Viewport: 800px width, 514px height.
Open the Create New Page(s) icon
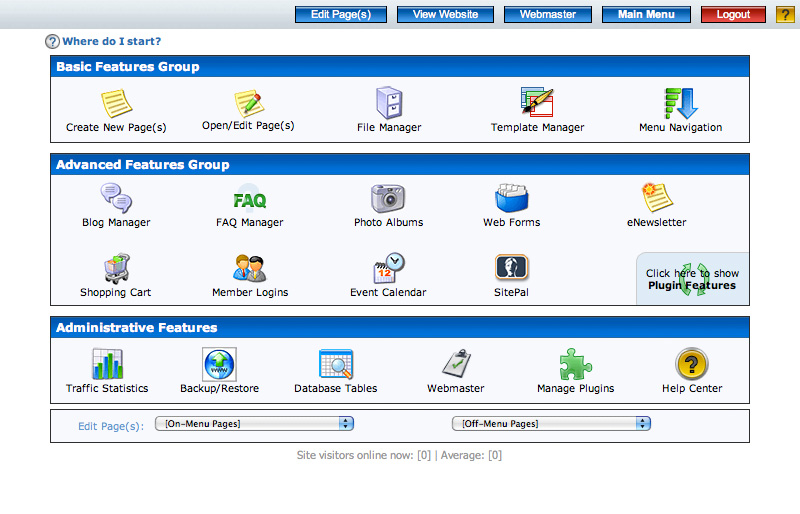pyautogui.click(x=116, y=103)
